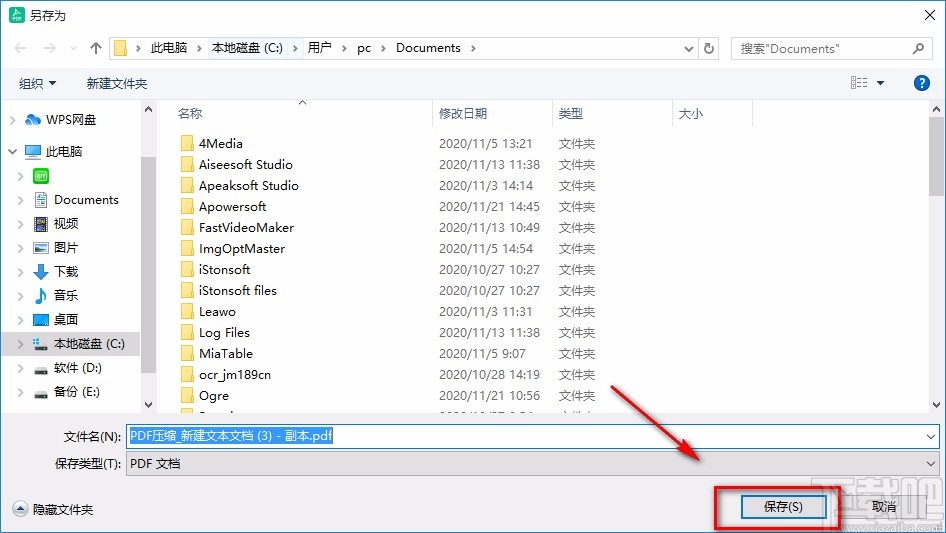Image resolution: width=946 pixels, height=533 pixels.
Task: Click the green iQiyi sidebar icon
Action: coord(41,176)
